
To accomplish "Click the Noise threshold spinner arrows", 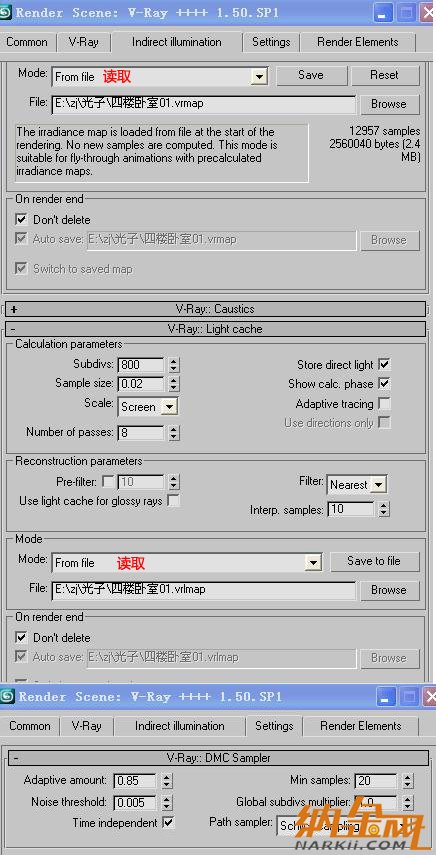I will (167, 803).
